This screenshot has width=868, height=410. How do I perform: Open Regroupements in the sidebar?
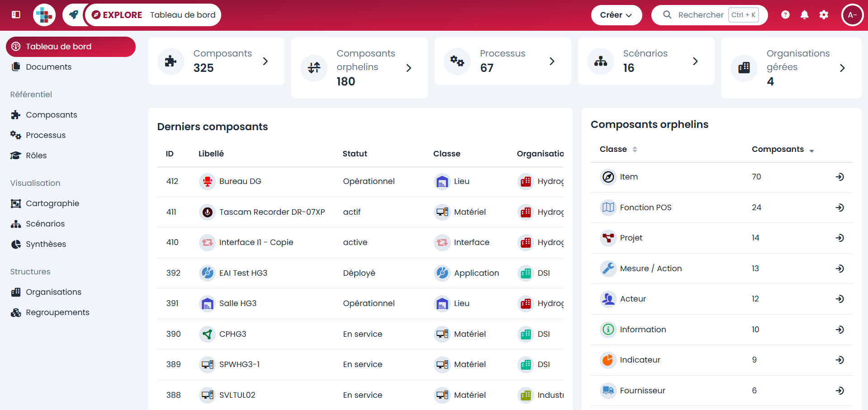click(x=57, y=312)
